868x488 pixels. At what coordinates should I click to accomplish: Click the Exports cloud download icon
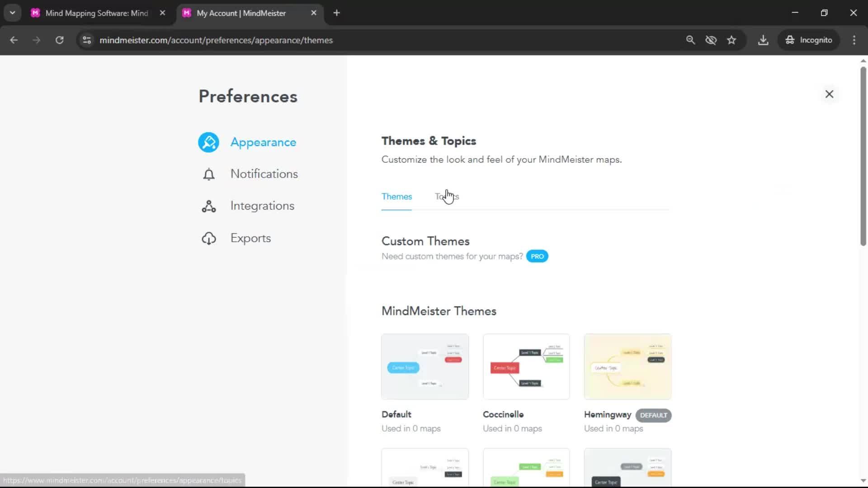(208, 239)
